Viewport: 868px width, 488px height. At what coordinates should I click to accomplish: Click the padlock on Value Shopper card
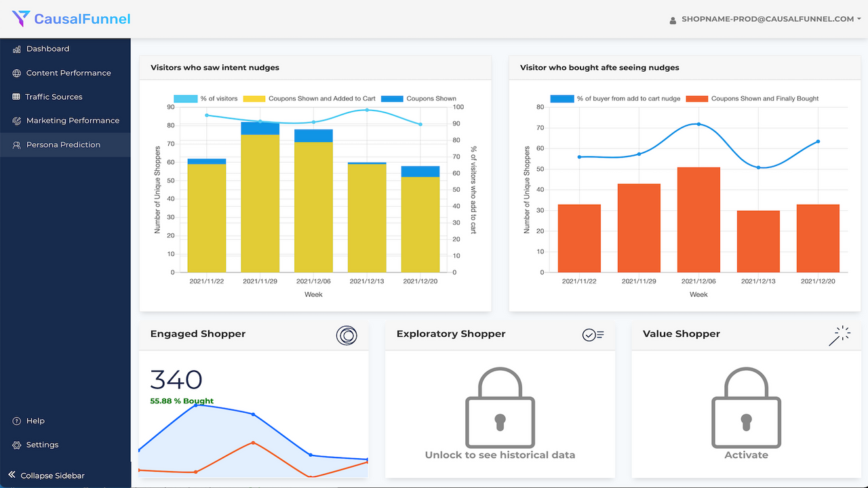click(x=746, y=407)
